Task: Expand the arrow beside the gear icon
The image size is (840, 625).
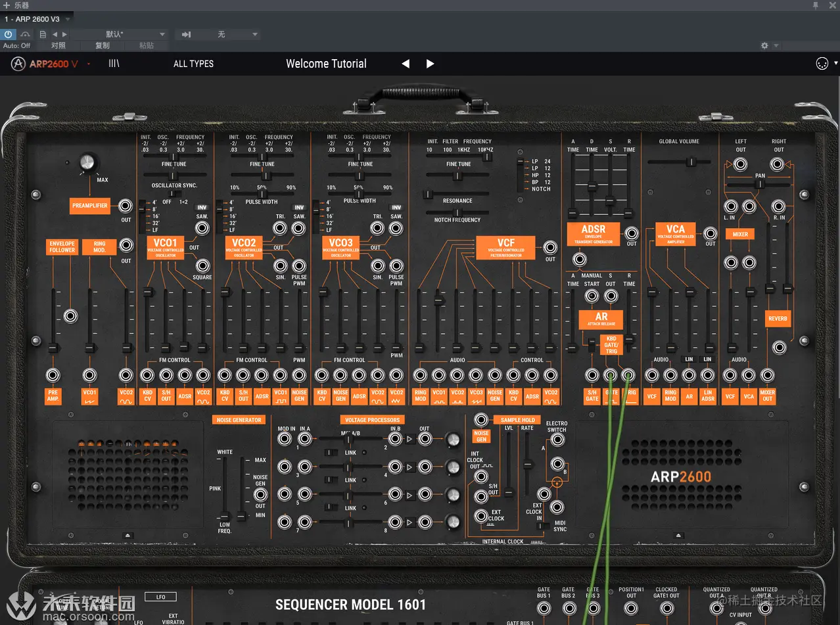Action: 776,46
